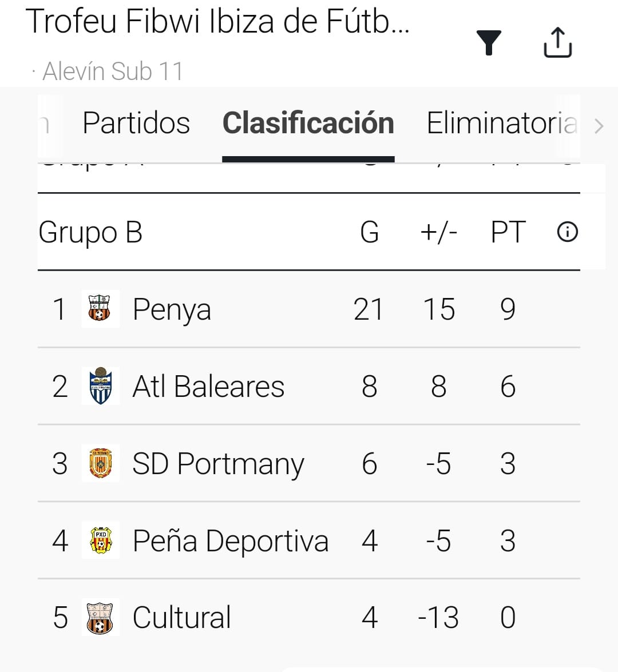
Task: Tap the SD Portmany team name
Action: 218,464
